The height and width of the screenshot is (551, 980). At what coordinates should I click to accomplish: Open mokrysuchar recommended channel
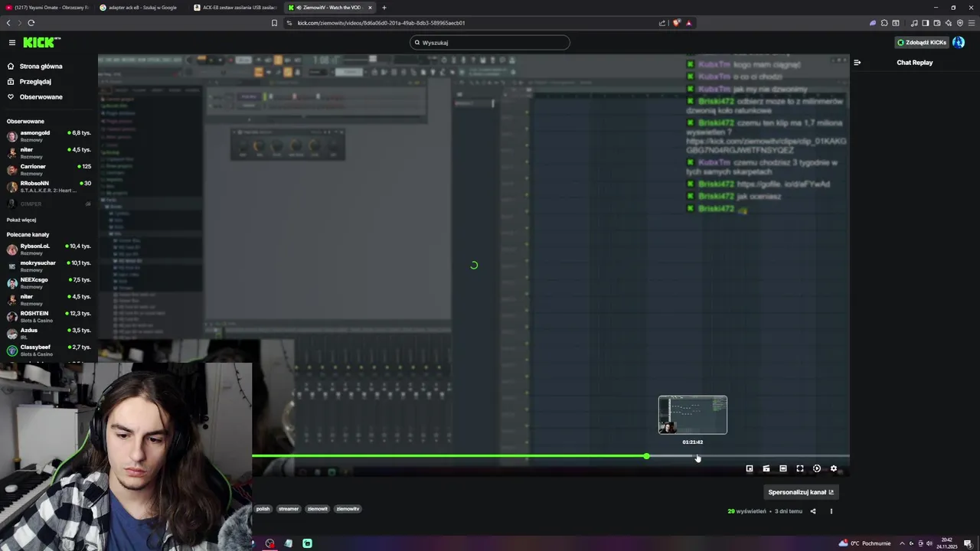[49, 266]
